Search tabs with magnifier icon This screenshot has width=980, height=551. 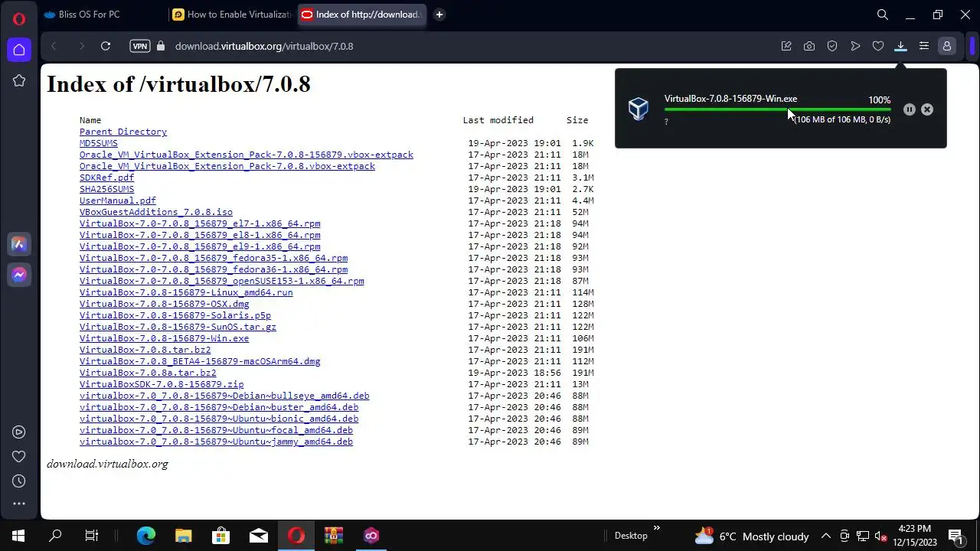(x=883, y=15)
